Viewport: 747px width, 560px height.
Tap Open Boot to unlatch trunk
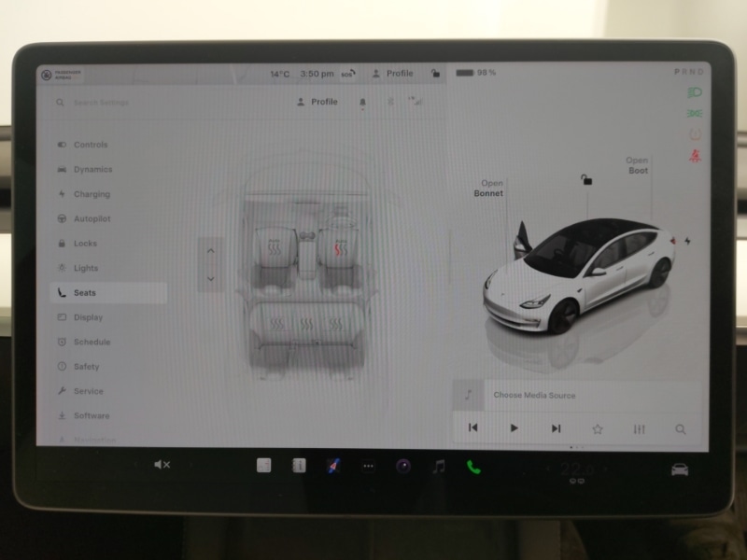click(636, 165)
